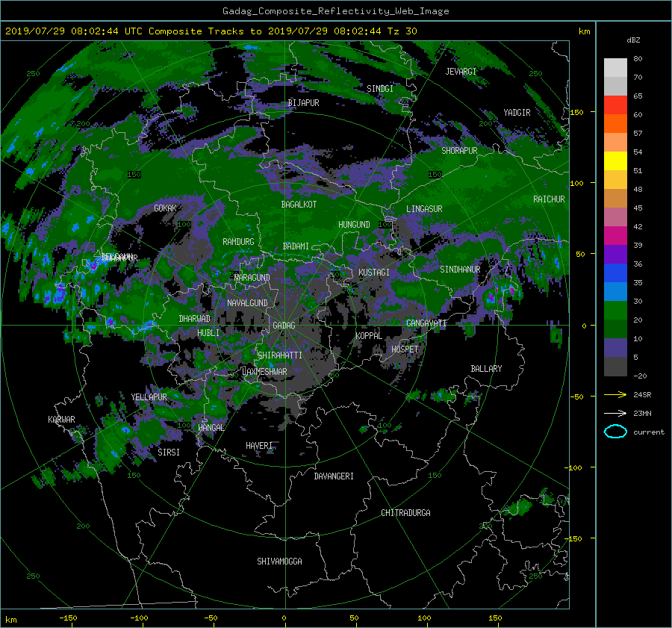This screenshot has height=628, width=672.
Task: Click the 150 tick on right axis
Action: pyautogui.click(x=576, y=112)
